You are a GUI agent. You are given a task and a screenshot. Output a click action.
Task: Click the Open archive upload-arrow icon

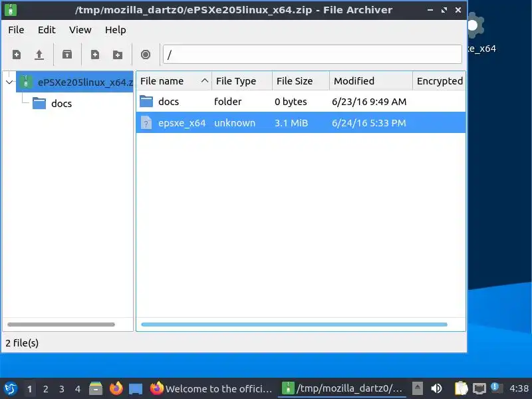coord(39,55)
